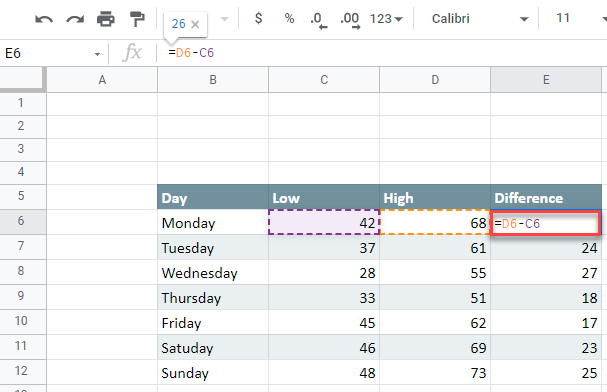Increase decimal places
This screenshot has width=607, height=392.
[350, 20]
